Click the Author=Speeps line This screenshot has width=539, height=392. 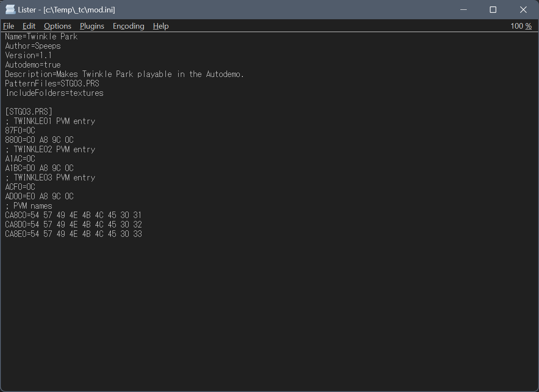point(33,46)
